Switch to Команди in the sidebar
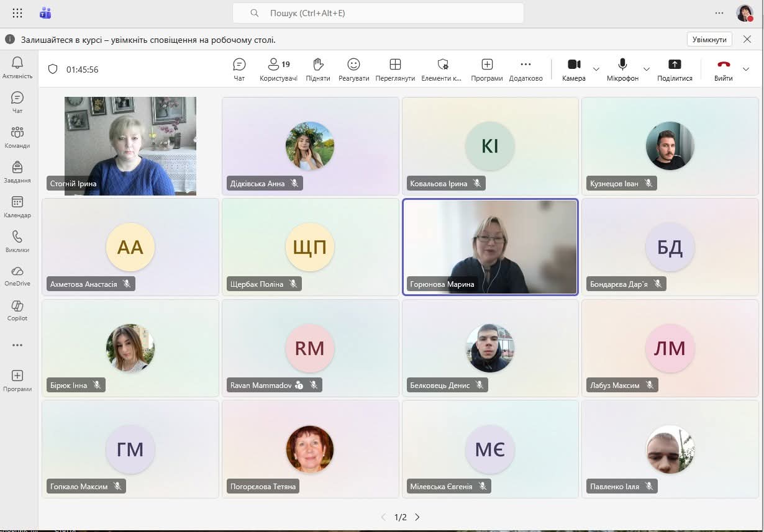 [17, 137]
